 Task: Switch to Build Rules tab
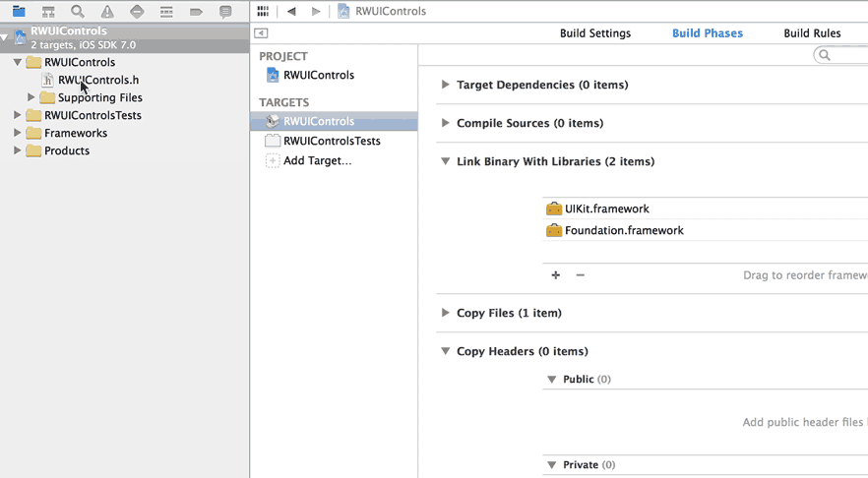coord(812,33)
